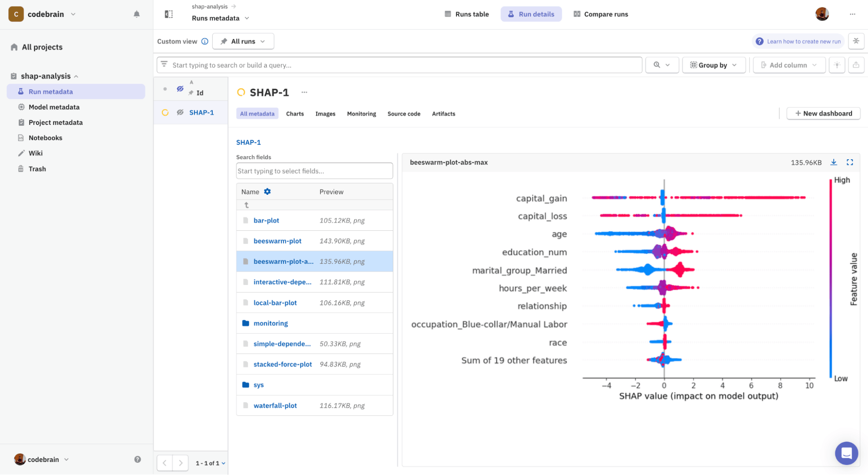Open more options beside SHAP-1 heading
868x475 pixels.
point(304,92)
